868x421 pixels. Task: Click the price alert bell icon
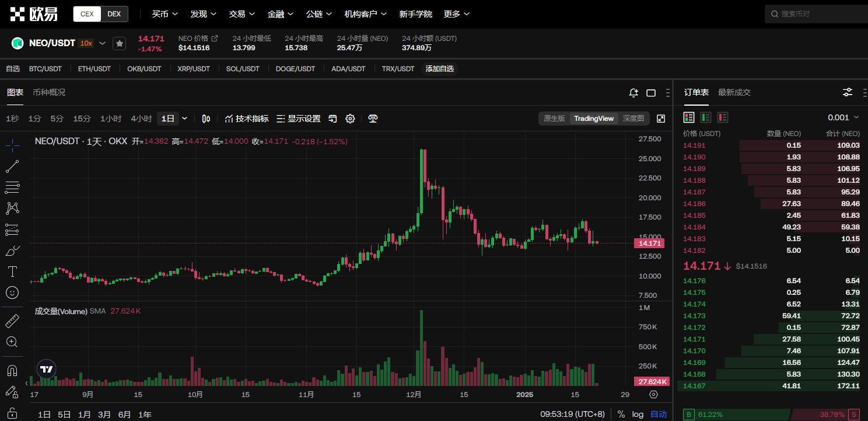click(633, 93)
